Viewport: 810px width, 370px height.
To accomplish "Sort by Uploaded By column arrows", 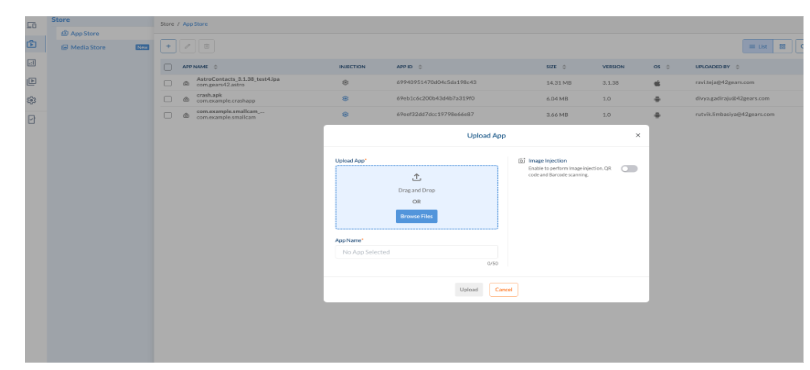I will [737, 67].
